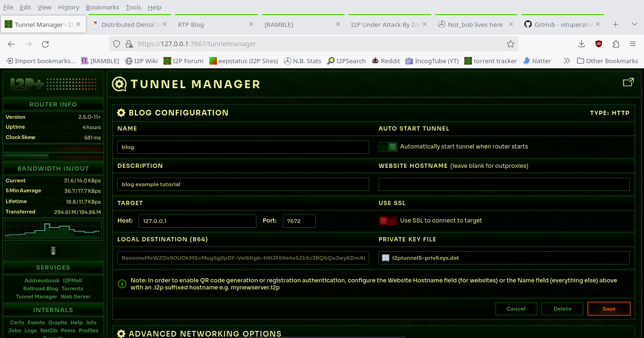
Task: Open the I2PSearch bookmark
Action: click(347, 61)
